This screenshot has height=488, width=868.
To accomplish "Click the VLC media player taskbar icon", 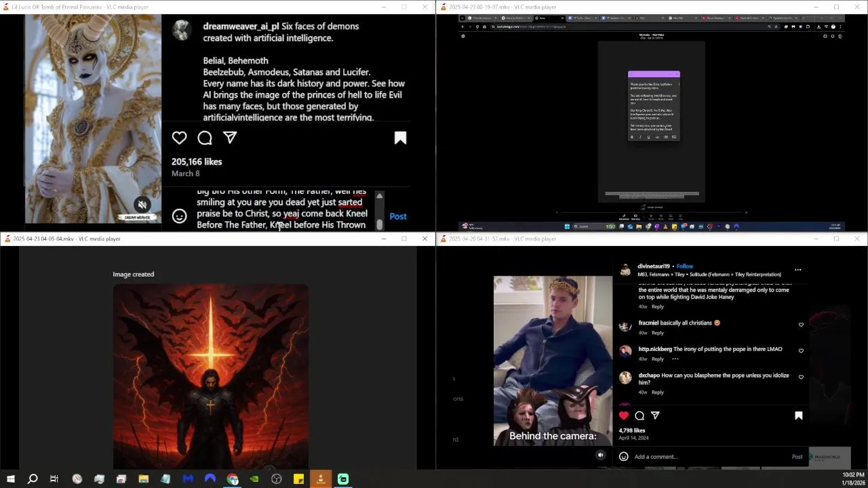I will [x=321, y=479].
